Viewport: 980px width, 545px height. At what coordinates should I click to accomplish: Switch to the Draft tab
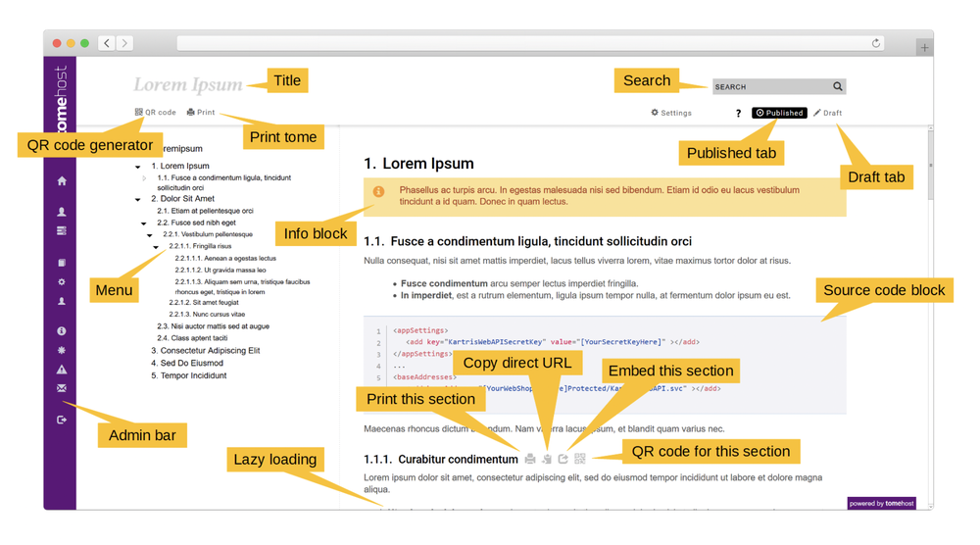[827, 114]
